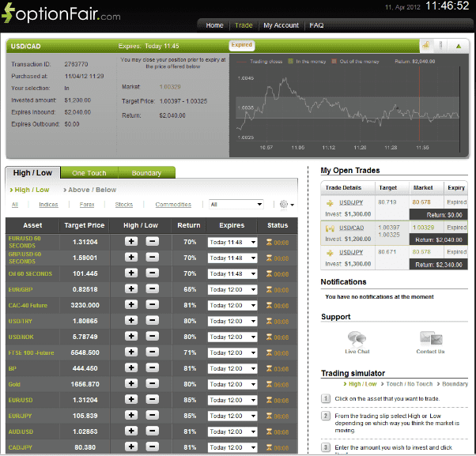Screen dimensions: 476x456
Task: Click the minus (Low) button for EUR/JPY
Action: coord(153,415)
